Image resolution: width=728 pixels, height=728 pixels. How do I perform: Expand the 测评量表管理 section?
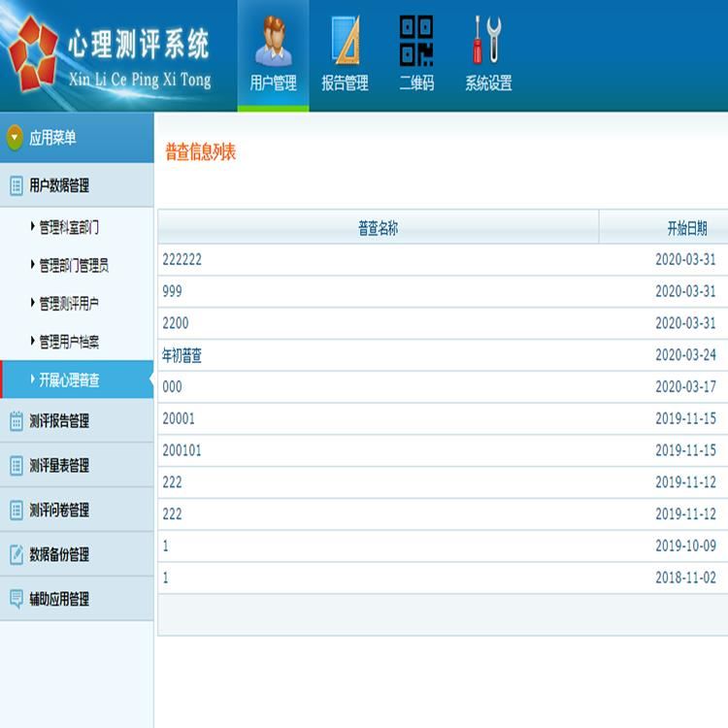(77, 466)
